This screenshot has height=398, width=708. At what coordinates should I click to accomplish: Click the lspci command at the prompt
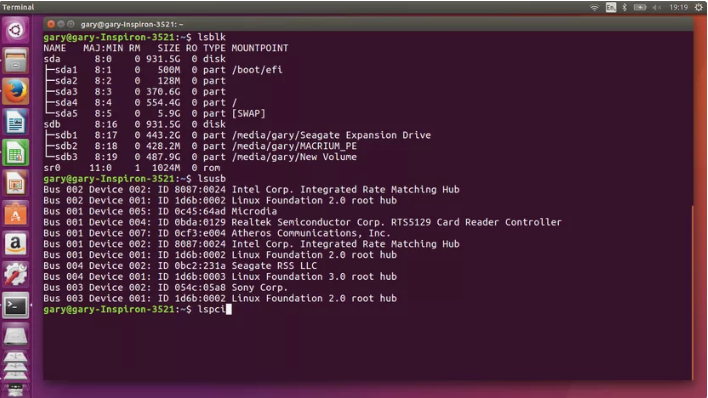click(211, 309)
